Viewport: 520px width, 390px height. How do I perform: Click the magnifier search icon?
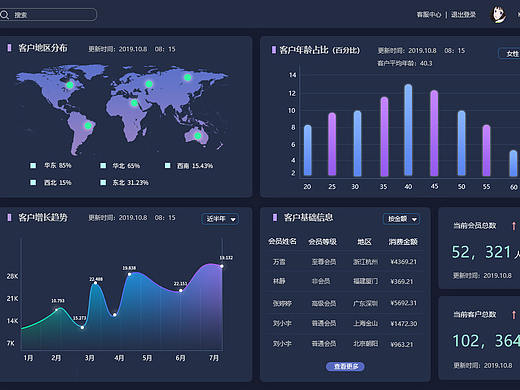pyautogui.click(x=4, y=15)
